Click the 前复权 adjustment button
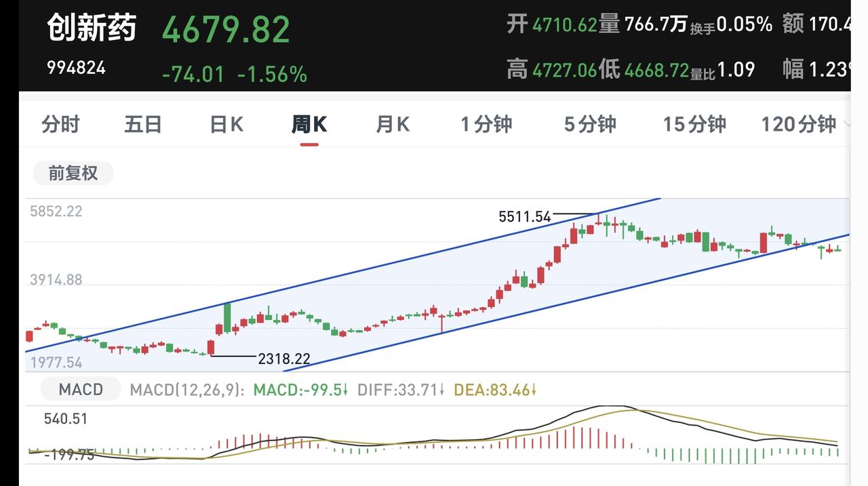 pyautogui.click(x=73, y=173)
